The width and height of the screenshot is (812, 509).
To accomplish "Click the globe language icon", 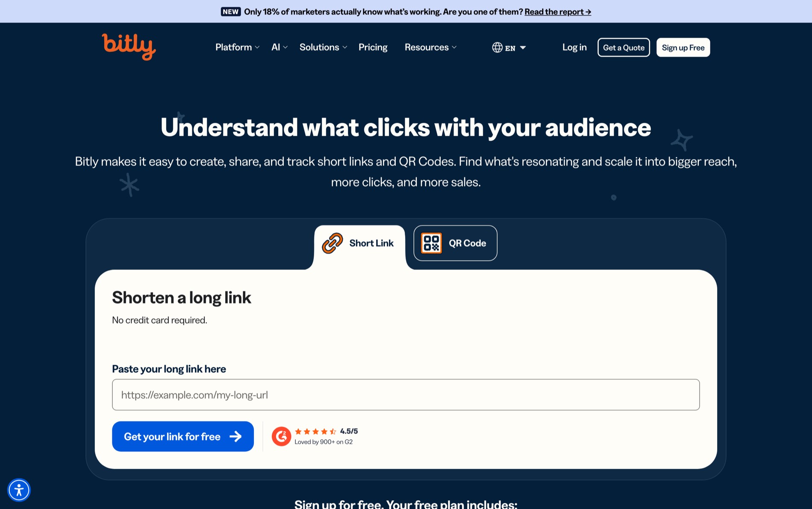I will (497, 47).
